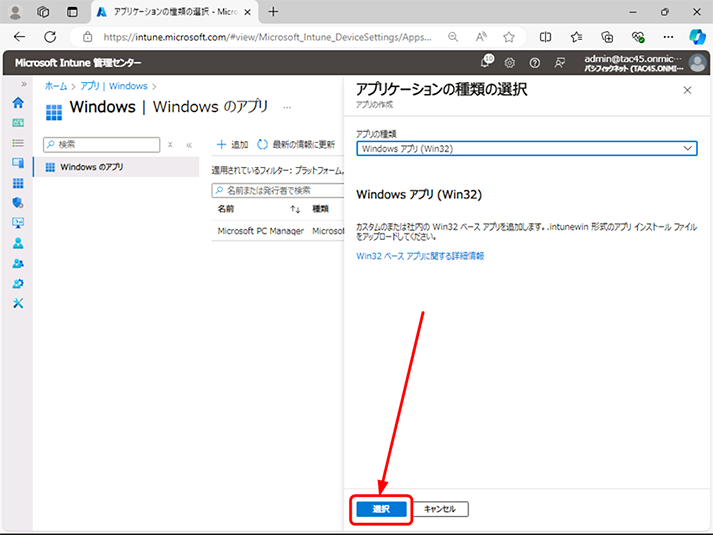Viewport: 713px width, 535px height.
Task: Open settings gear in Intune header
Action: (x=510, y=63)
